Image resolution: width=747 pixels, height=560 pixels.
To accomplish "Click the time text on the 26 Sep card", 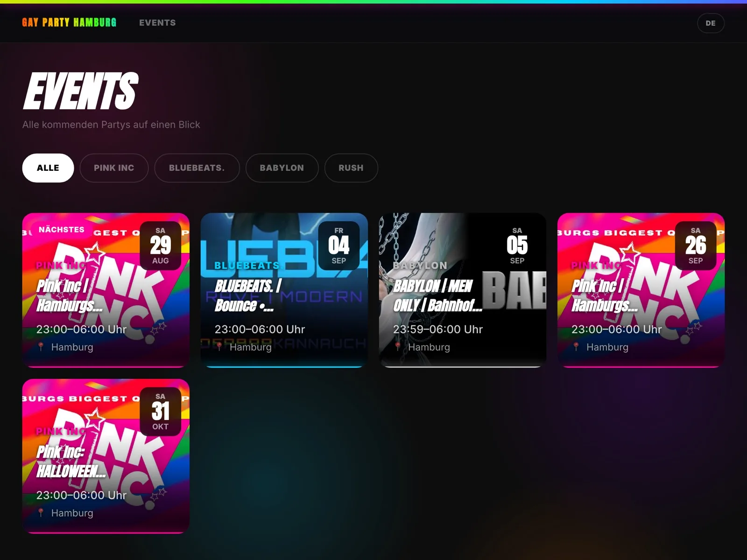I will coord(616,329).
